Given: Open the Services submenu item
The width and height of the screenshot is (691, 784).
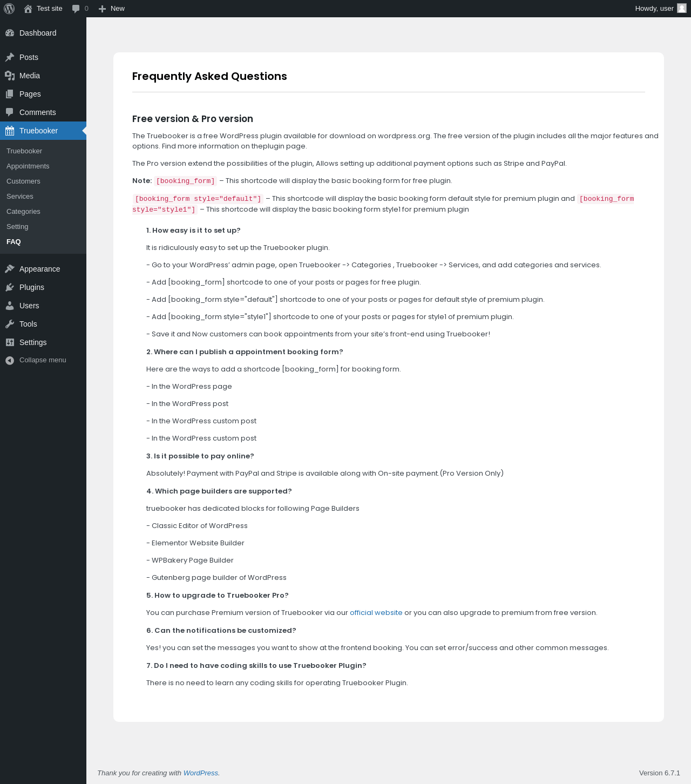Looking at the screenshot, I should [x=20, y=197].
